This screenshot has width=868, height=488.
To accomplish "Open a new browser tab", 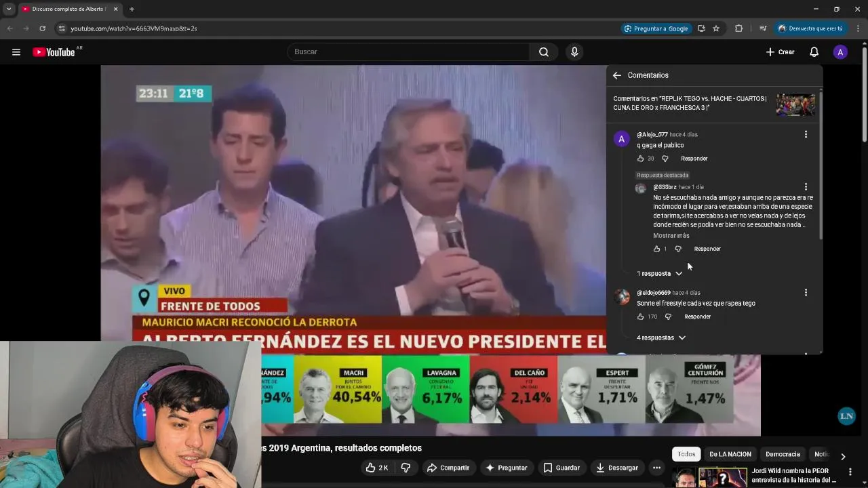I will [132, 9].
